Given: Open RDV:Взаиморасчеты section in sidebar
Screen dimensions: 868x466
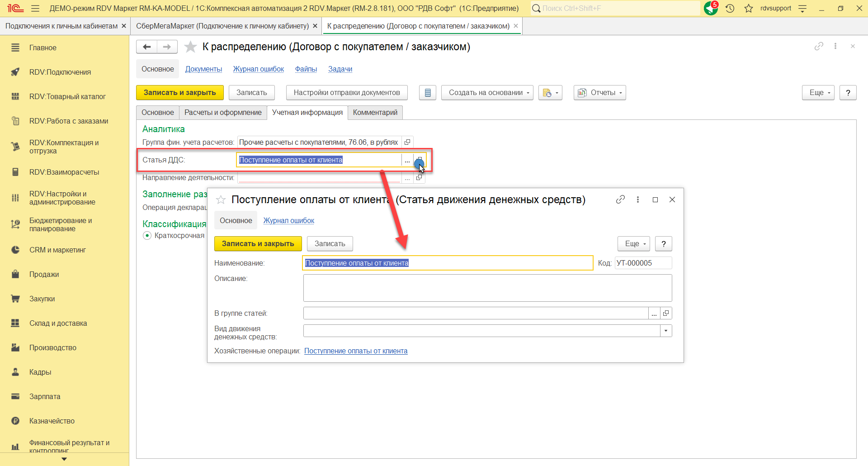Looking at the screenshot, I should coord(64,172).
